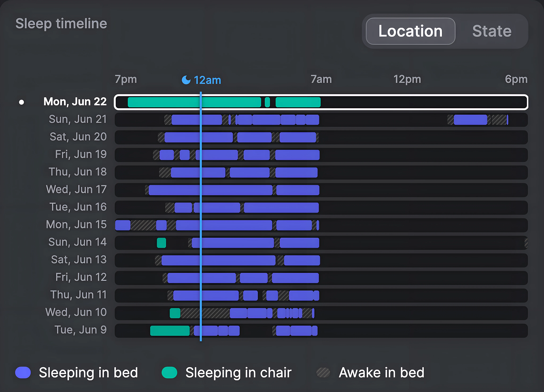Switch to the Location view

click(410, 31)
